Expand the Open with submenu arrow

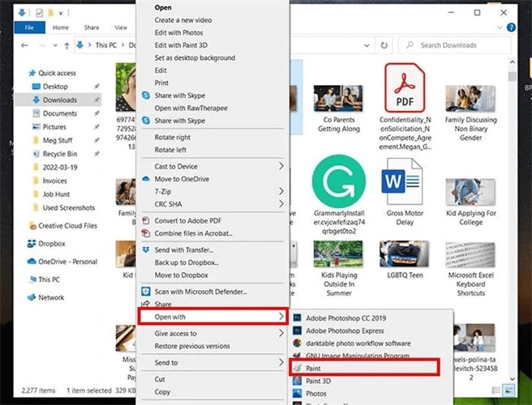coord(281,317)
